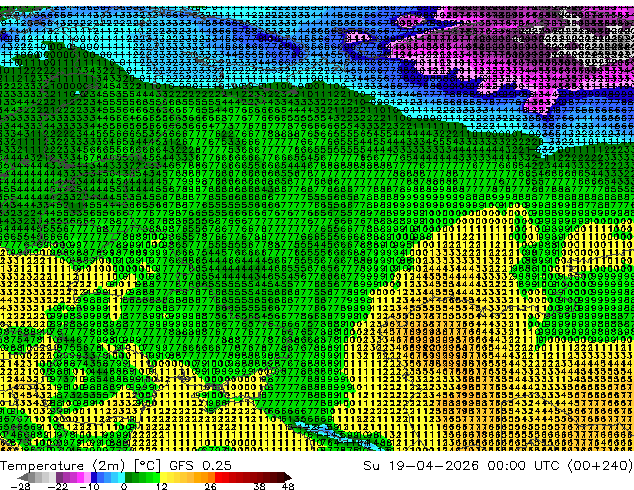Click the '26' legend value
The image size is (634, 490).
(210, 486)
